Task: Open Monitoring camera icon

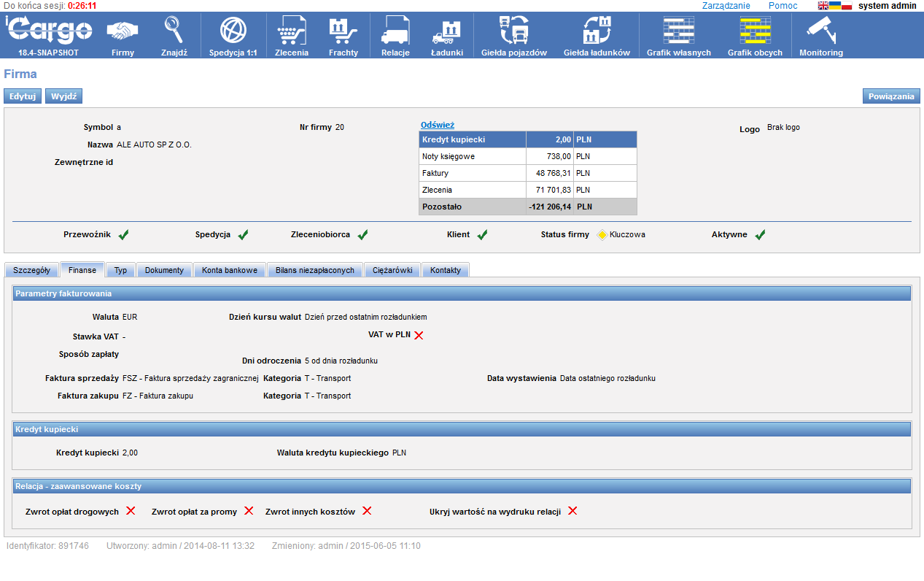Action: (820, 31)
